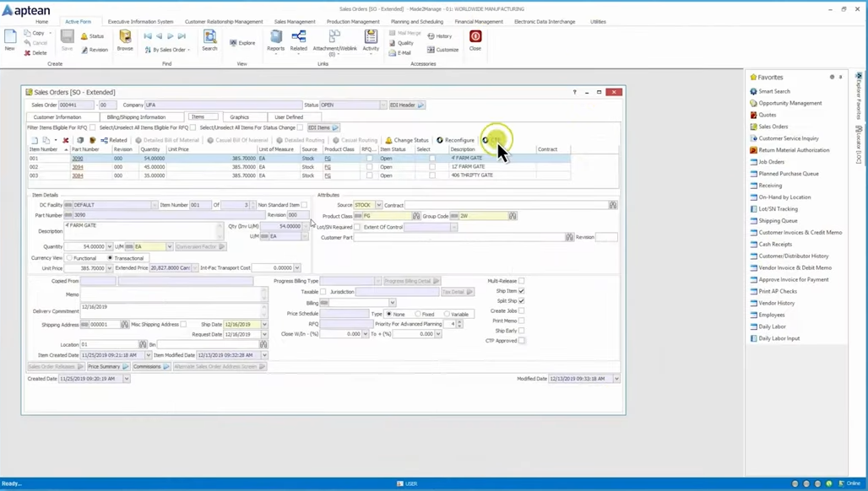
Task: Click the Delete icon in the Create group
Action: click(38, 52)
